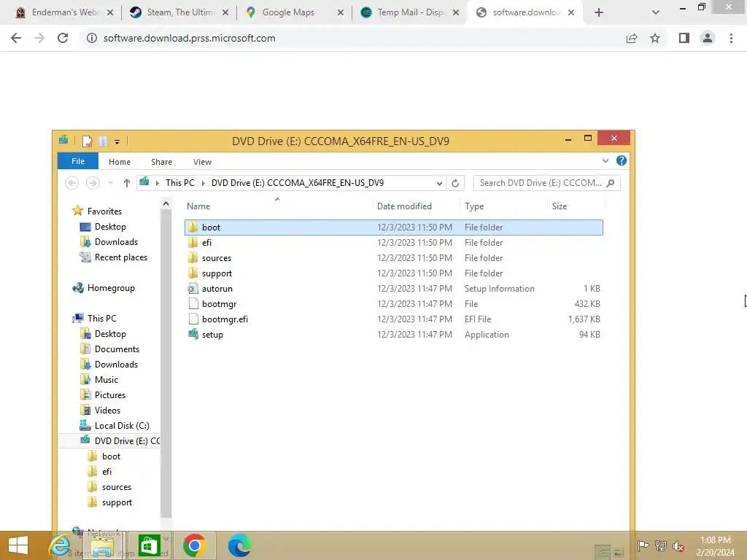Search tabs chevron in Chrome
The image size is (747, 560).
tap(656, 12)
